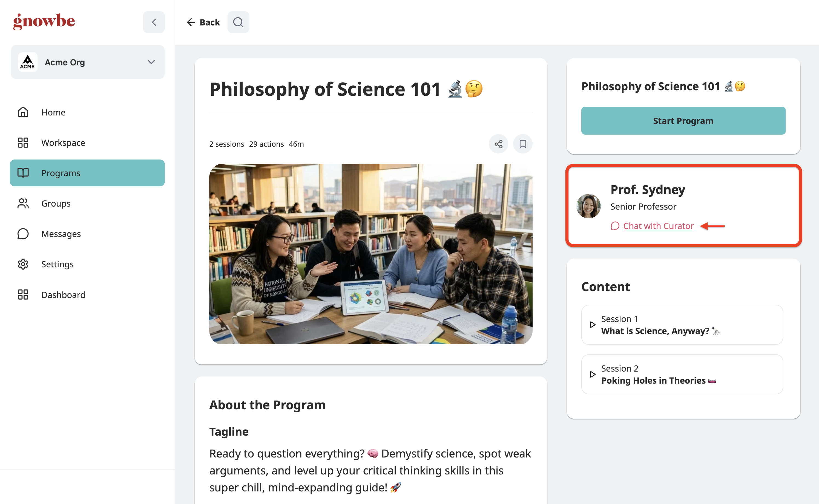Viewport: 819px width, 504px height.
Task: Click the share icon for the program
Action: pyautogui.click(x=498, y=144)
